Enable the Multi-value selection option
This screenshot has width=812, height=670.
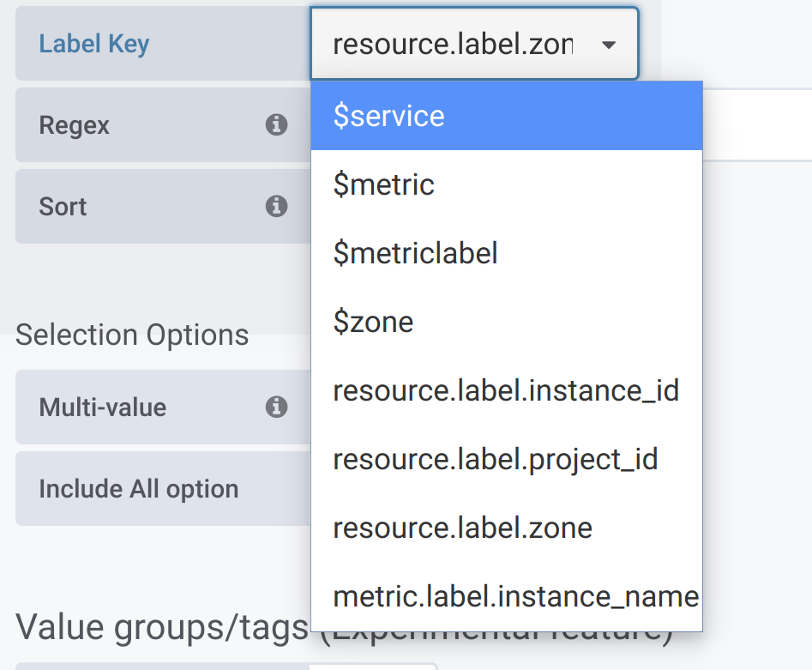coord(103,407)
